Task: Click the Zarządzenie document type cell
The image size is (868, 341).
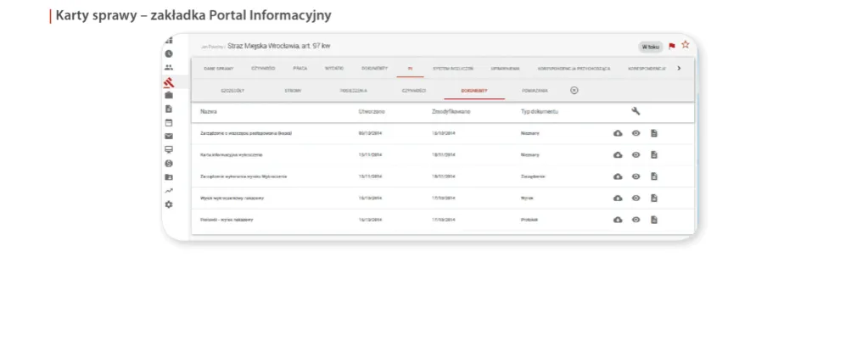Action: pyautogui.click(x=534, y=176)
